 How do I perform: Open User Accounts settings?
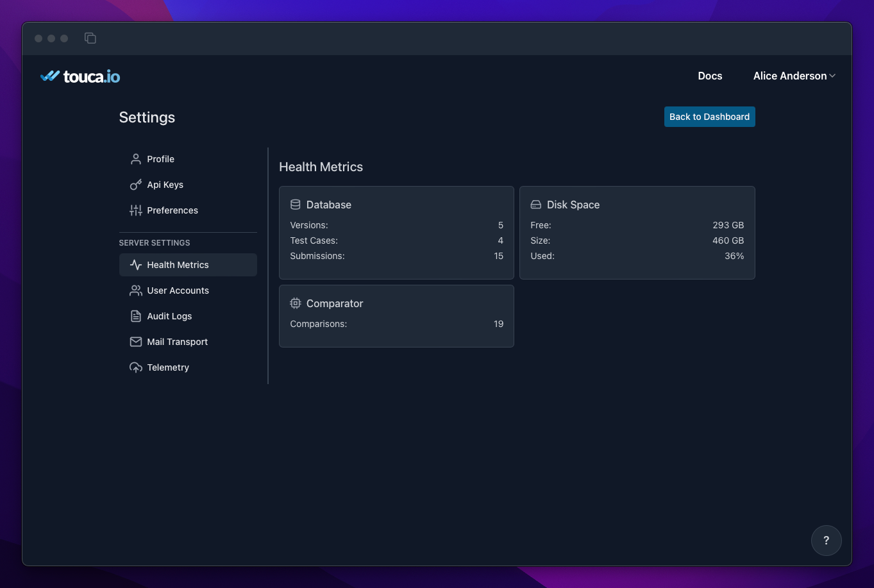tap(188, 290)
